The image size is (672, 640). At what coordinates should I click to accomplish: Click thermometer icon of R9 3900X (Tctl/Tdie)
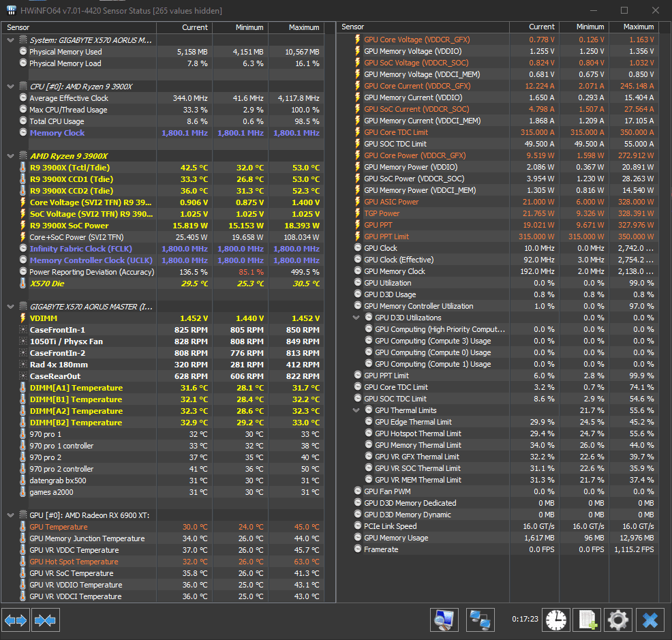[x=23, y=168]
